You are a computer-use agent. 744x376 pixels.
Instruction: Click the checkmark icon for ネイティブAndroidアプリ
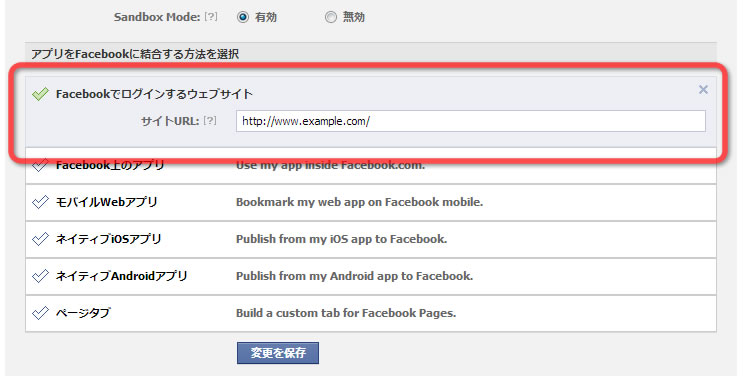40,276
